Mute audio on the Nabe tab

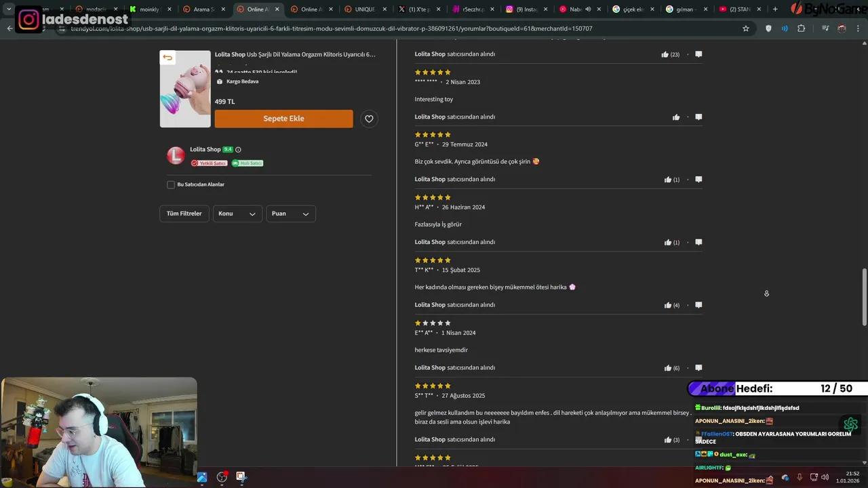[x=587, y=9]
